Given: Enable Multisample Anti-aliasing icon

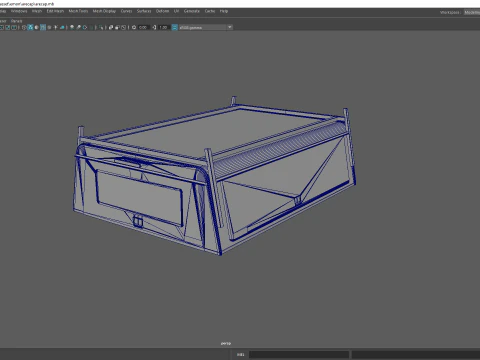Looking at the screenshot, I should click(x=85, y=27).
